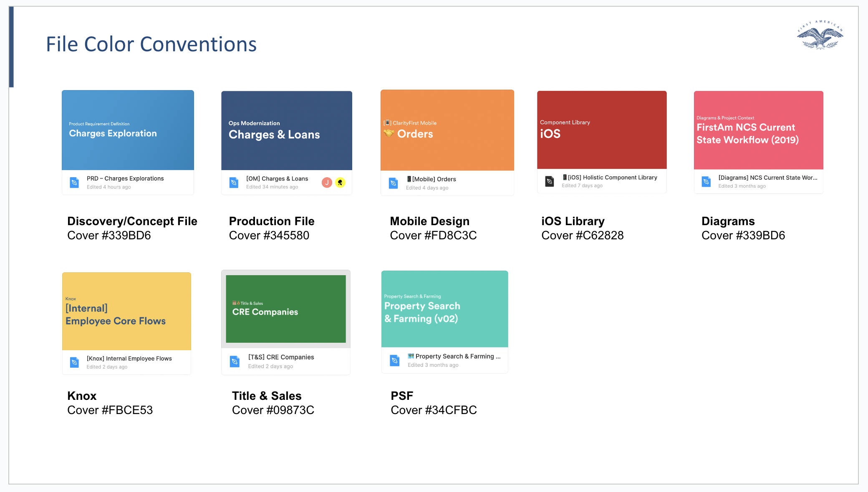The height and width of the screenshot is (492, 868).
Task: Select the green CRE Companies cover
Action: 286,309
